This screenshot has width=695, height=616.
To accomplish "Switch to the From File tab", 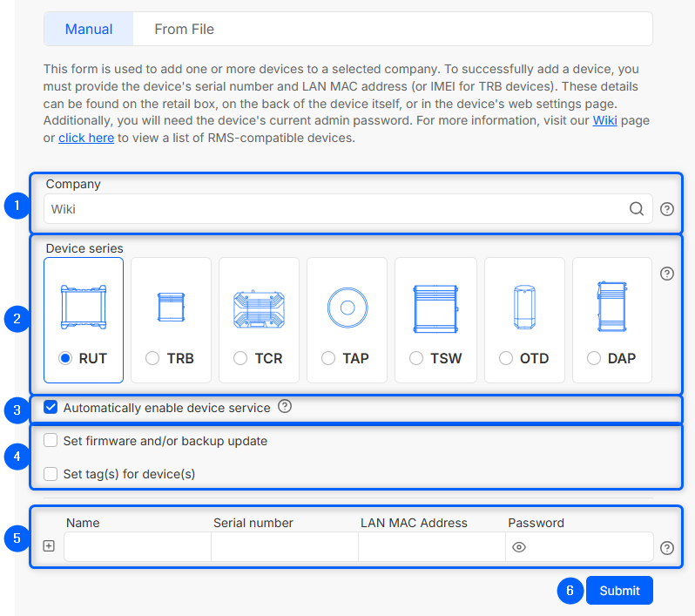I will pyautogui.click(x=184, y=29).
